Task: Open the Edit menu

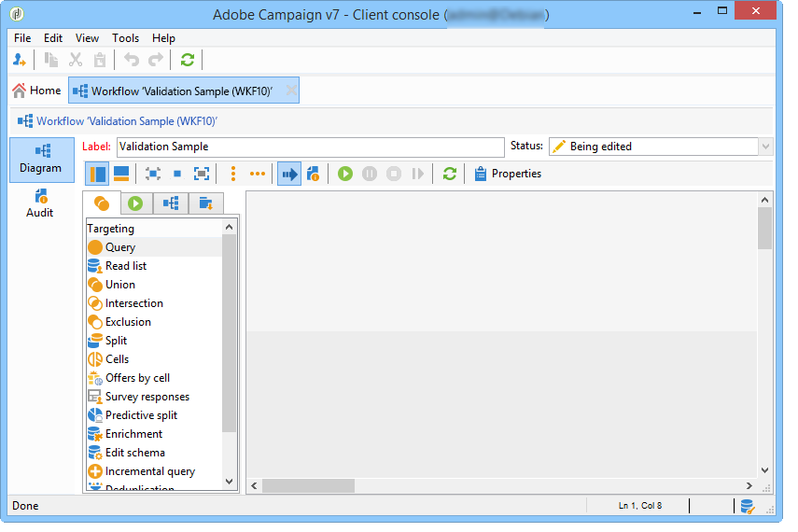Action: 53,38
